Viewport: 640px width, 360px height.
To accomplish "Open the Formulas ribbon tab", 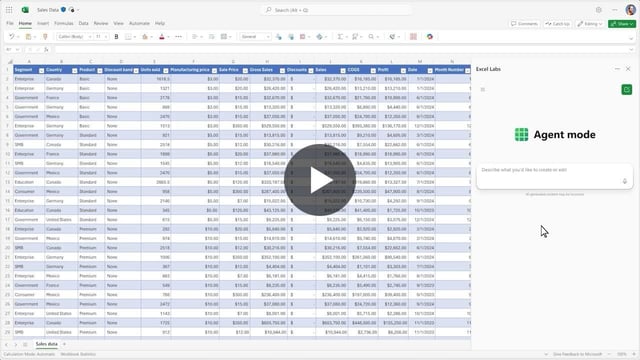I will [64, 24].
